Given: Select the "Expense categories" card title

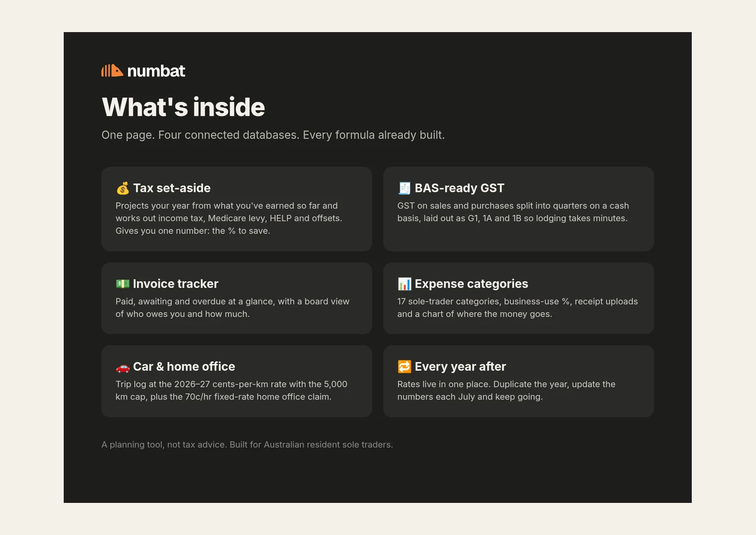Looking at the screenshot, I should (x=471, y=284).
